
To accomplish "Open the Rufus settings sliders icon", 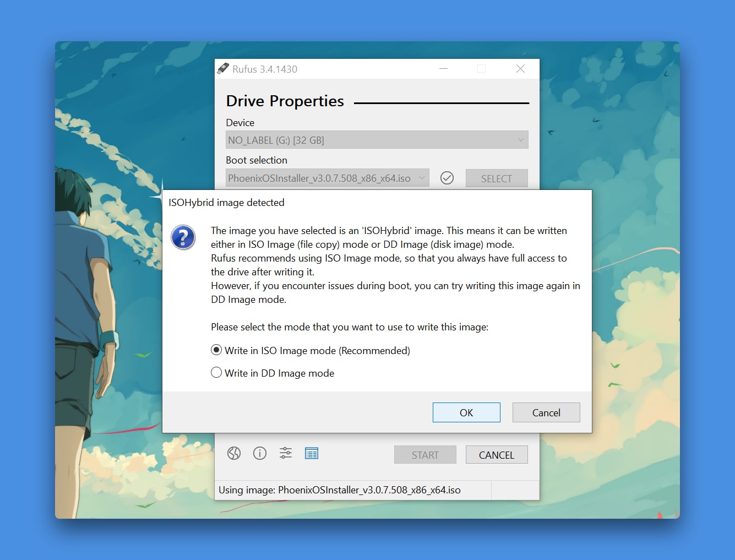I will click(286, 453).
